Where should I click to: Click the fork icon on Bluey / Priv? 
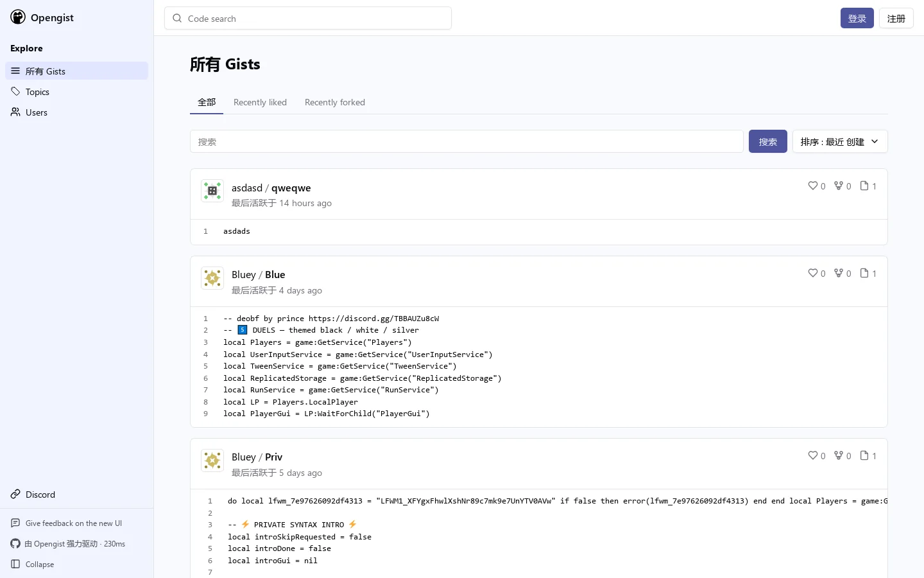coord(838,456)
